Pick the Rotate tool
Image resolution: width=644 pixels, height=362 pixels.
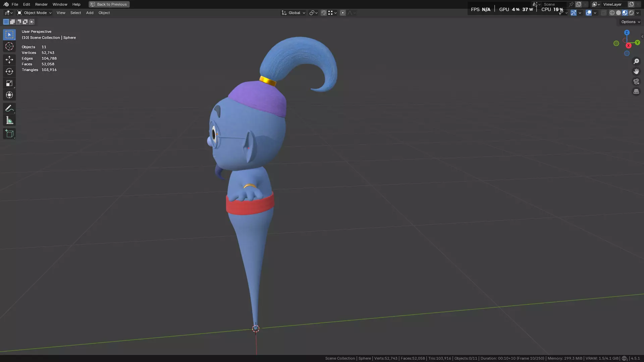point(9,71)
